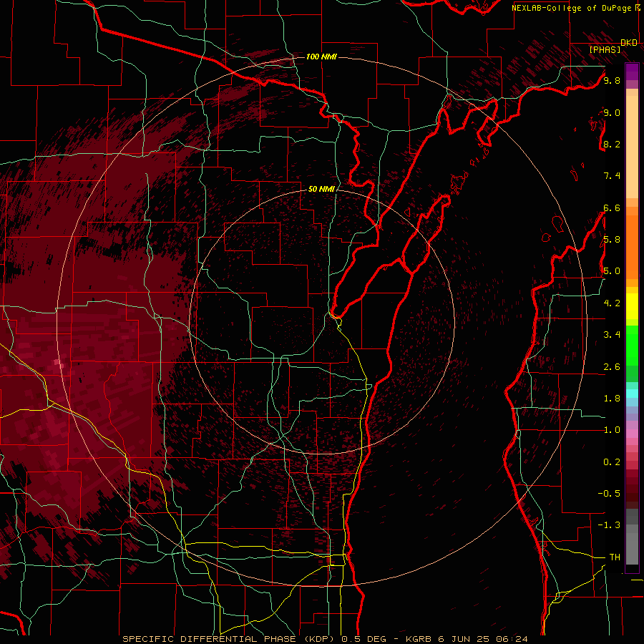Select the -0.5 scale value
This screenshot has height=644, width=644.
coord(609,494)
